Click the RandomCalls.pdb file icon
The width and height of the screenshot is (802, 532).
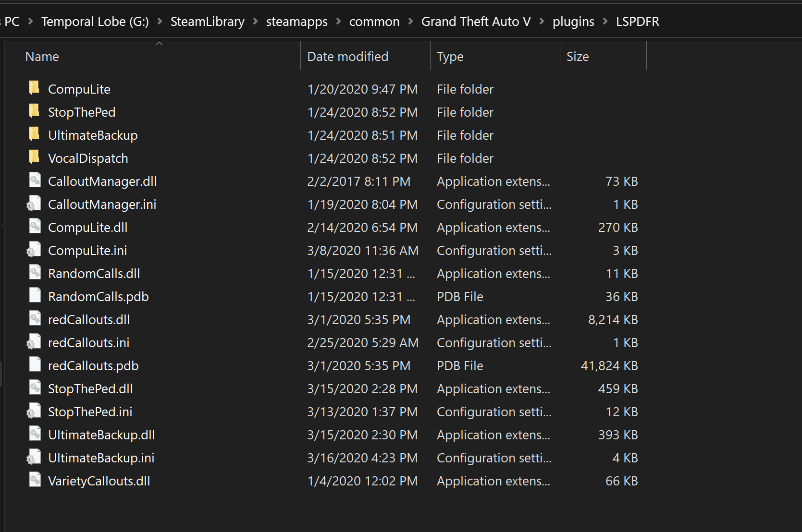(35, 296)
